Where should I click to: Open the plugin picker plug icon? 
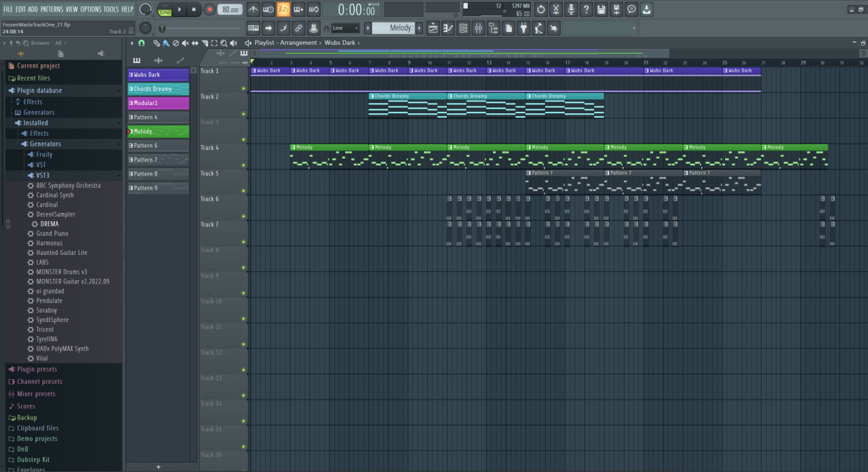tap(524, 28)
